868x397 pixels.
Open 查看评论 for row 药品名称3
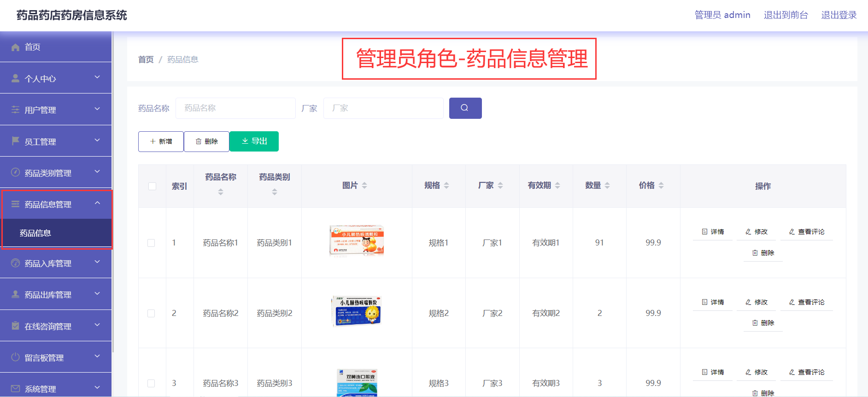click(807, 372)
